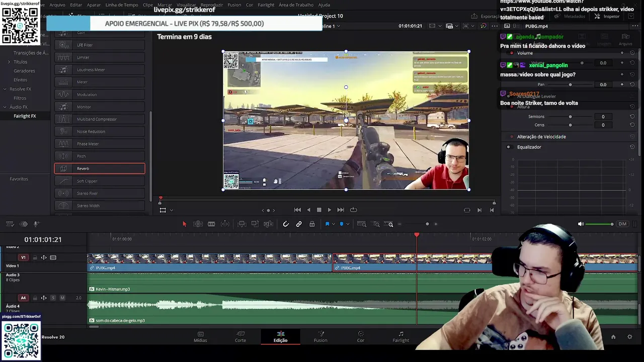Open the flag color dropdown arrow
This screenshot has width=644, height=362.
coord(333,224)
